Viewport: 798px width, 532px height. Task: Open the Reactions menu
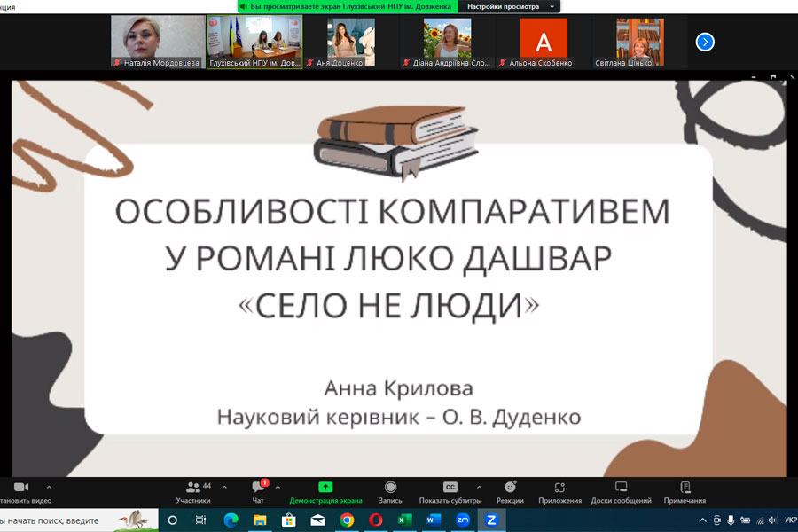(510, 492)
